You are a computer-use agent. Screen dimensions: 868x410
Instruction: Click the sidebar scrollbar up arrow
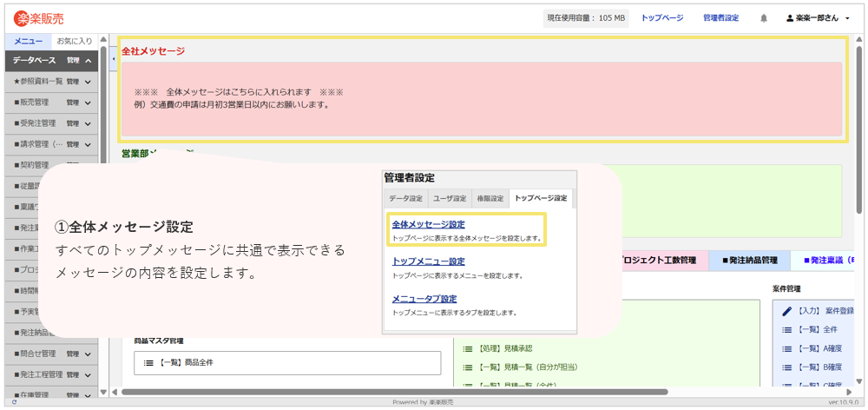tap(103, 40)
